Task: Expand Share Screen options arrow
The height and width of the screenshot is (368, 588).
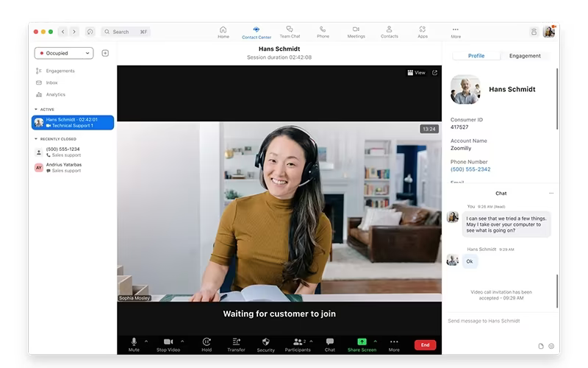Action: coord(376,342)
